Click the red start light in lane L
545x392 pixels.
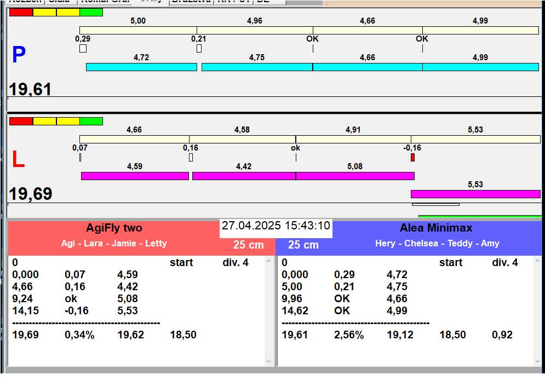21,121
